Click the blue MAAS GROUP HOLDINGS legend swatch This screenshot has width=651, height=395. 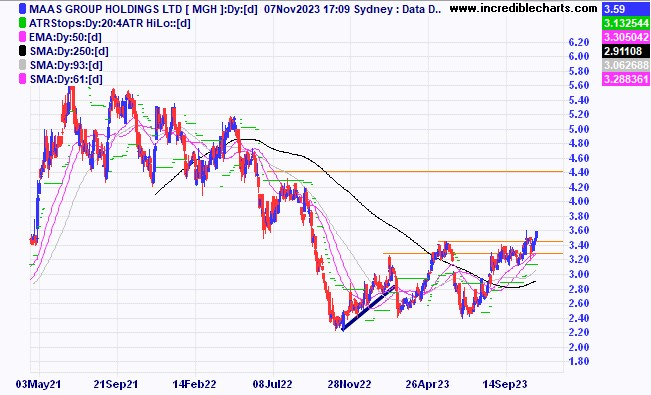pyautogui.click(x=23, y=9)
